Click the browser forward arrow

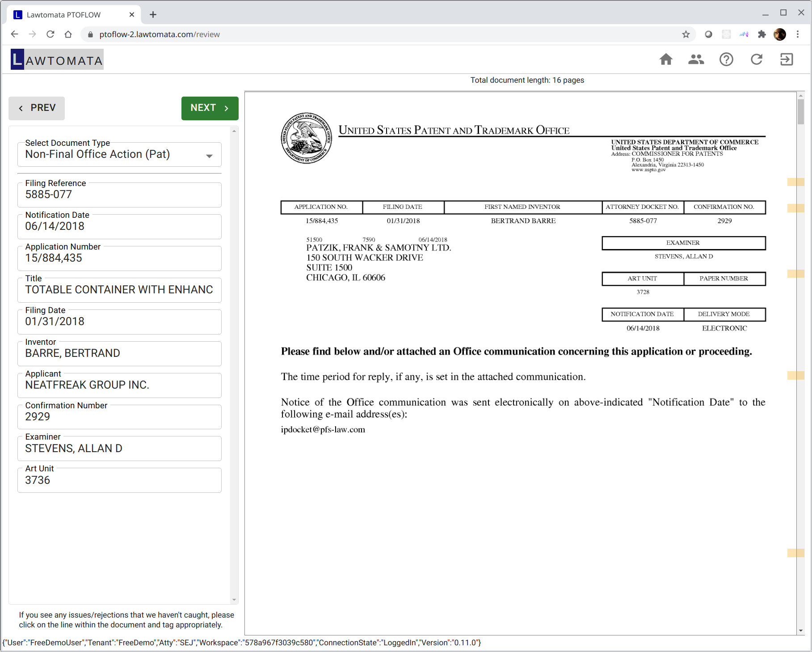pyautogui.click(x=32, y=34)
